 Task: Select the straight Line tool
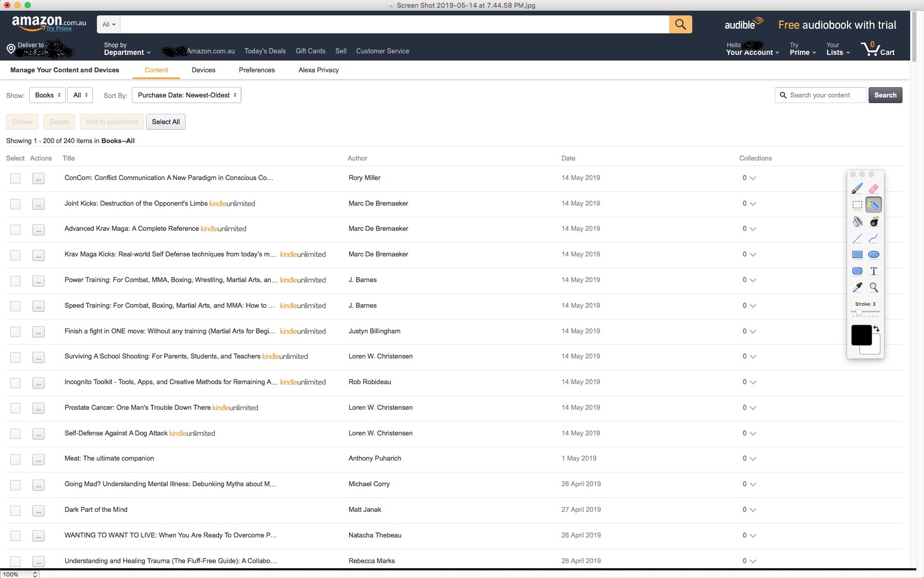coord(857,238)
